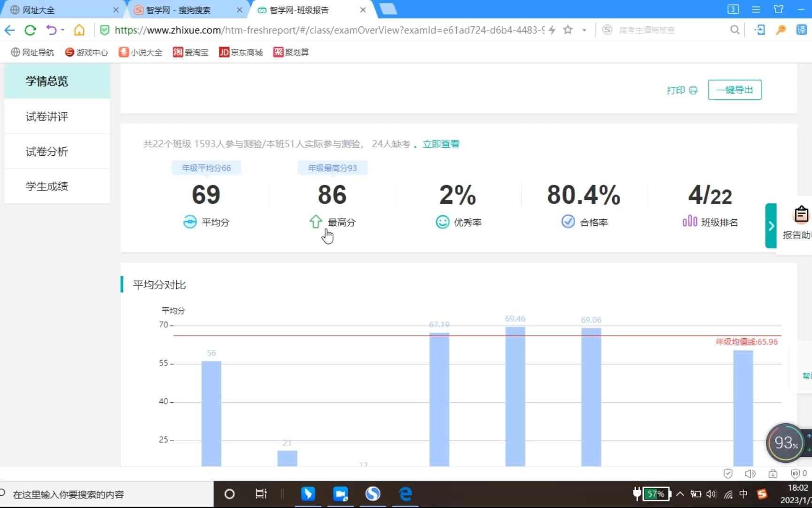Screen dimensions: 812x508
Task: Expand the teal arrow panel on right
Action: pos(771,226)
